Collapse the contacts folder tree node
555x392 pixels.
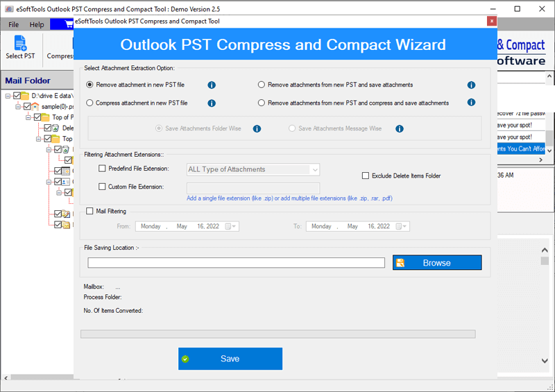click(x=49, y=182)
